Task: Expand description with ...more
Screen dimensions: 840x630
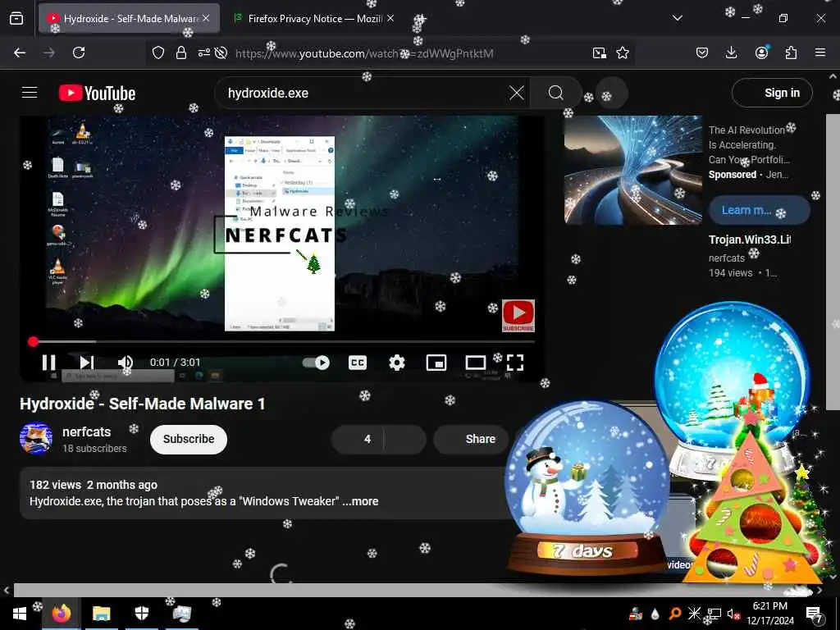Action: coord(360,501)
